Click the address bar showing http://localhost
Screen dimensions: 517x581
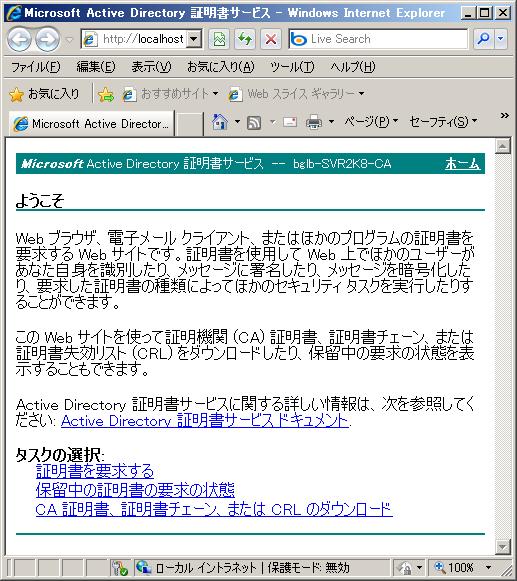(134, 39)
